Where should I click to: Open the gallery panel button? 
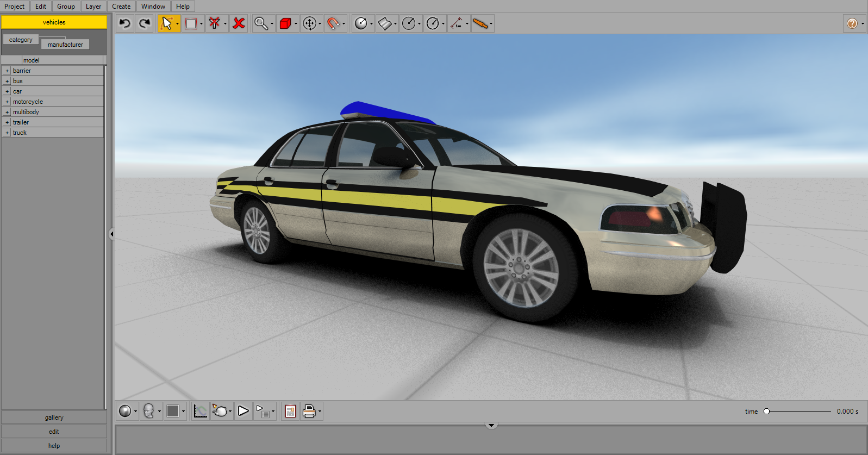coord(54,417)
